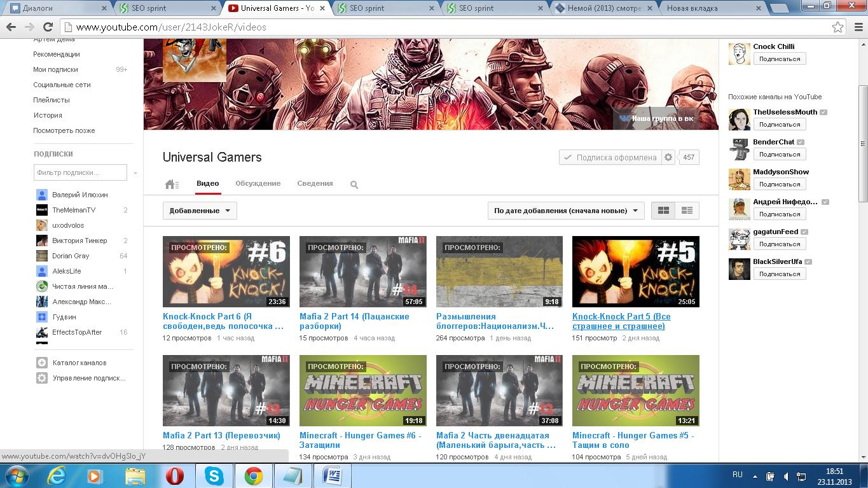The width and height of the screenshot is (868, 488).
Task: Open the Windows Start menu
Action: pos(16,476)
